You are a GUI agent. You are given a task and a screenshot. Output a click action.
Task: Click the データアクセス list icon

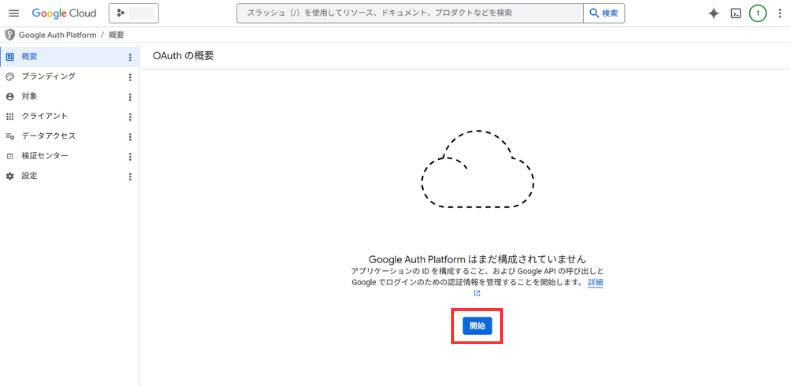point(10,136)
